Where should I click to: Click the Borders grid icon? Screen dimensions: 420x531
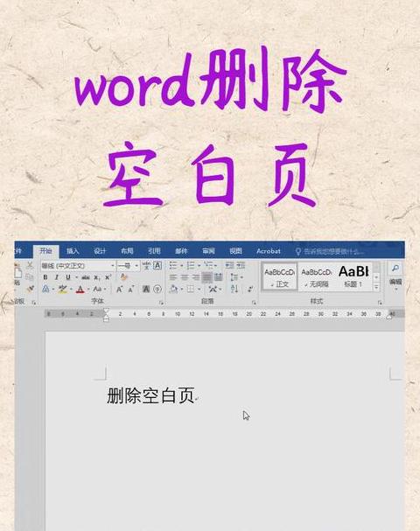[x=191, y=289]
